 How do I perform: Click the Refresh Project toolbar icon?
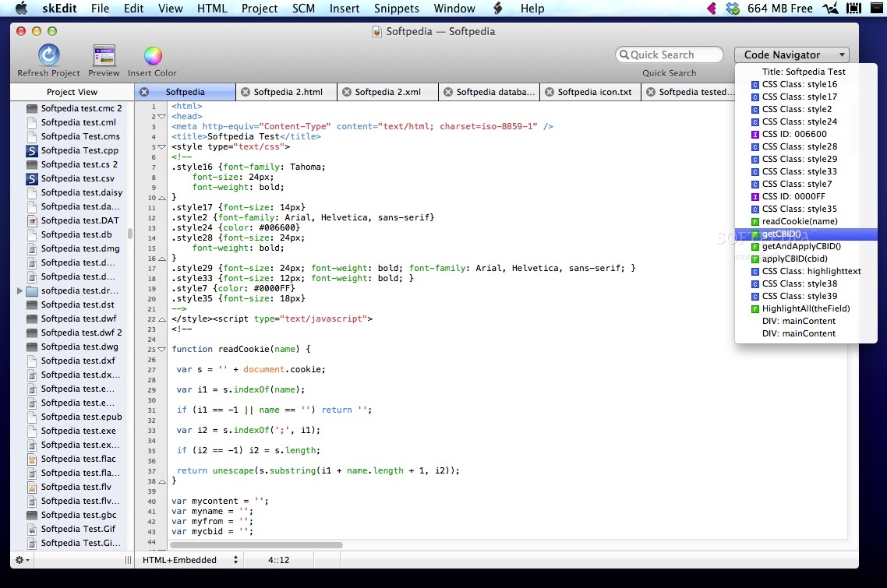point(48,55)
